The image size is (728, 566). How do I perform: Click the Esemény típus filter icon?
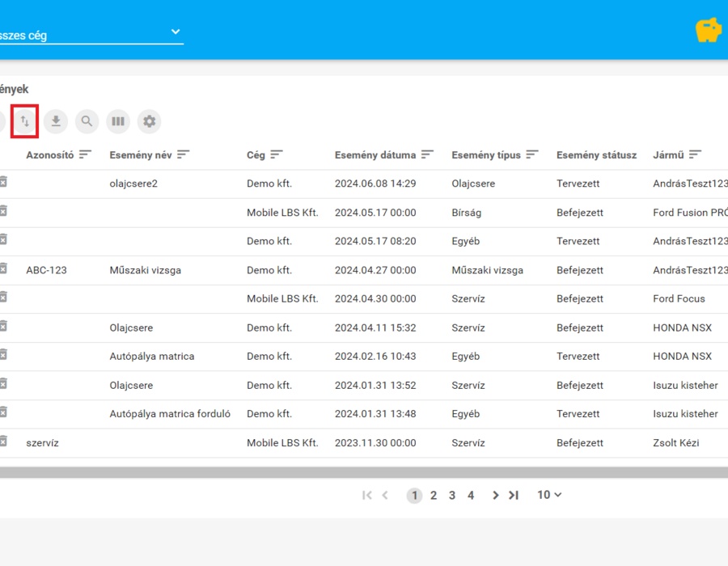[x=532, y=154]
